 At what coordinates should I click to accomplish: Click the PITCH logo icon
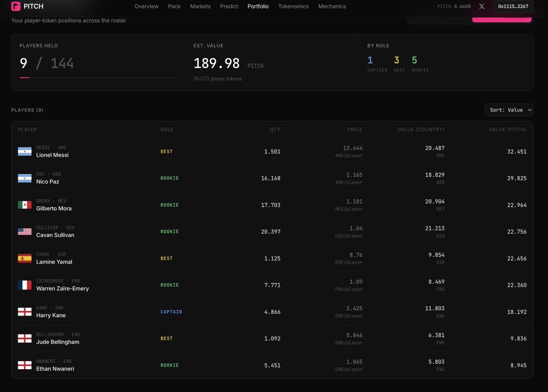16,6
